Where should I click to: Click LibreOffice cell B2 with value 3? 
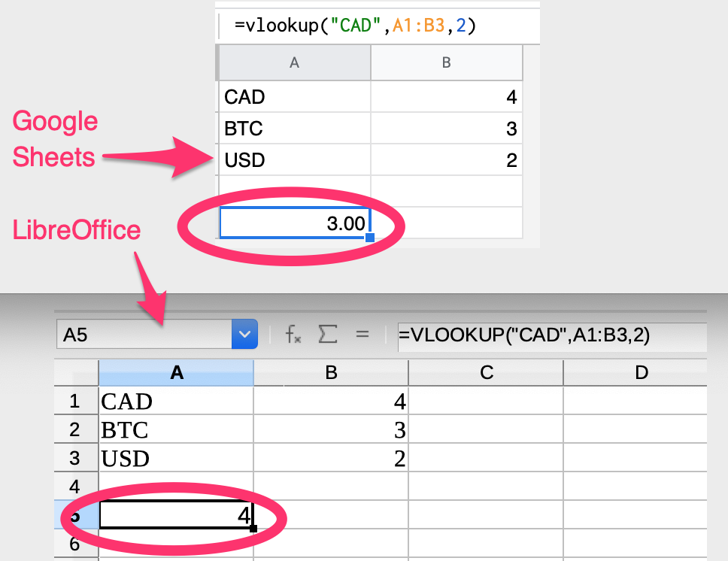coord(331,429)
